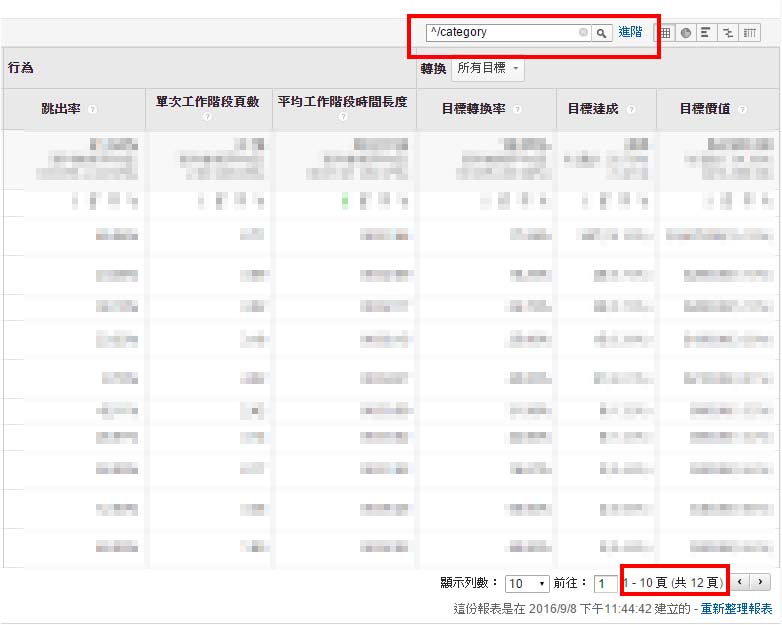Go to the previous page arrow
Image resolution: width=782 pixels, height=625 pixels.
point(740,582)
